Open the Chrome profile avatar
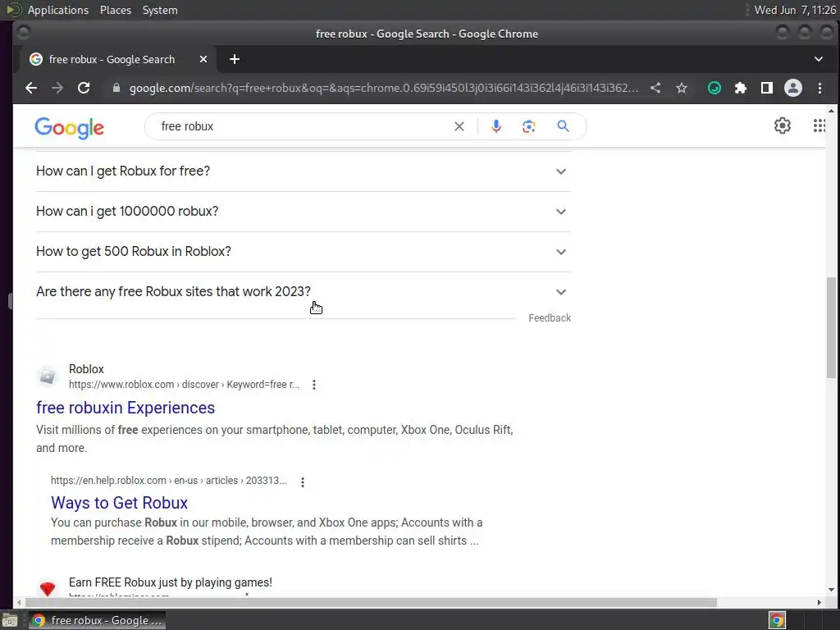The image size is (840, 630). pyautogui.click(x=793, y=88)
